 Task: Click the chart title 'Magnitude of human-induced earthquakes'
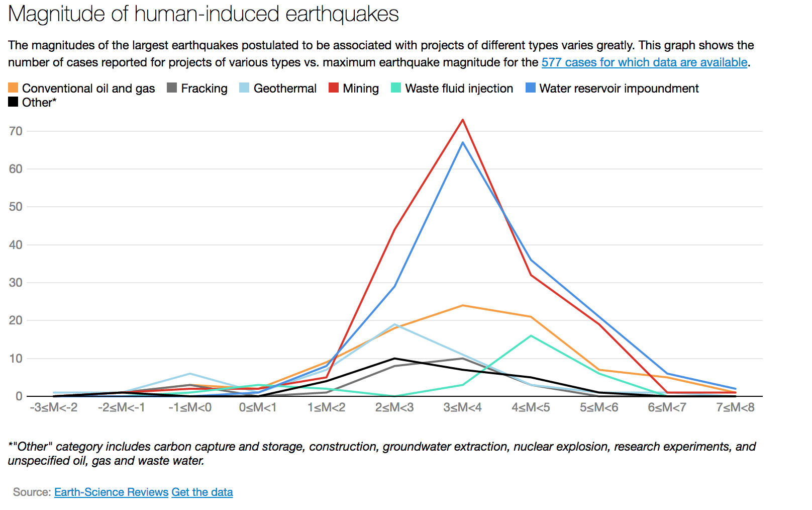coord(204,14)
